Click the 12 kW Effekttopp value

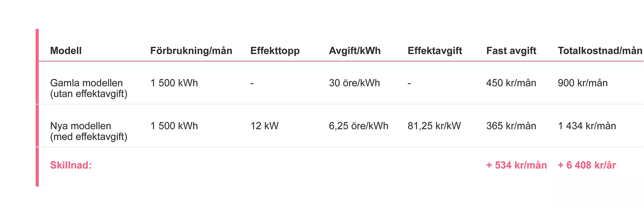264,126
